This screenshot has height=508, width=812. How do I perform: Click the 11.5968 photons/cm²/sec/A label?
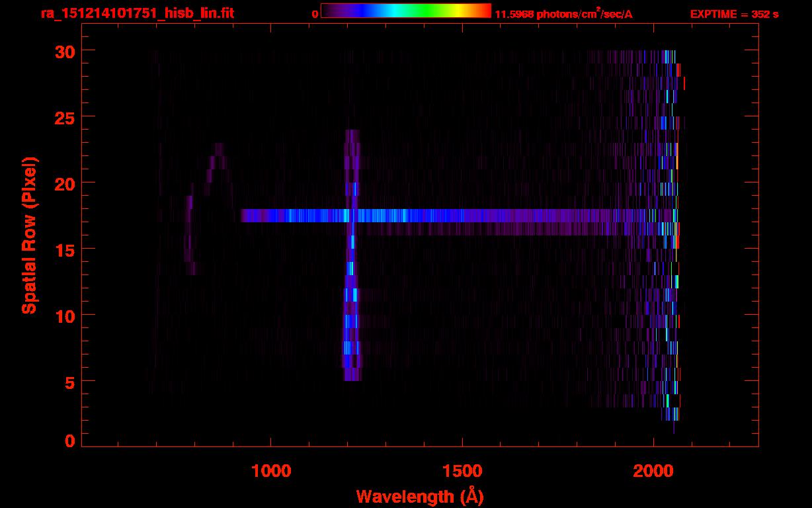click(x=563, y=14)
